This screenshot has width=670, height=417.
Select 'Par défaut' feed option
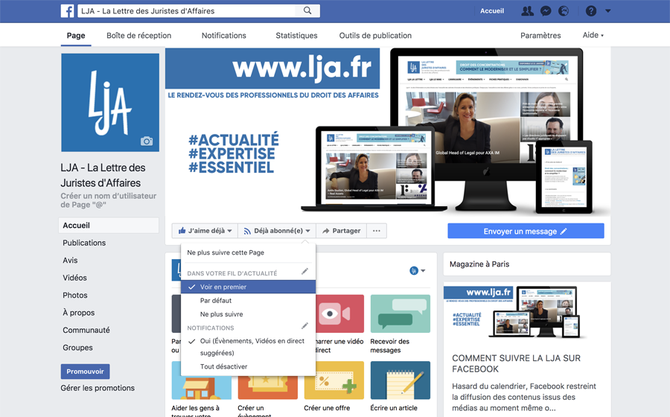248,300
